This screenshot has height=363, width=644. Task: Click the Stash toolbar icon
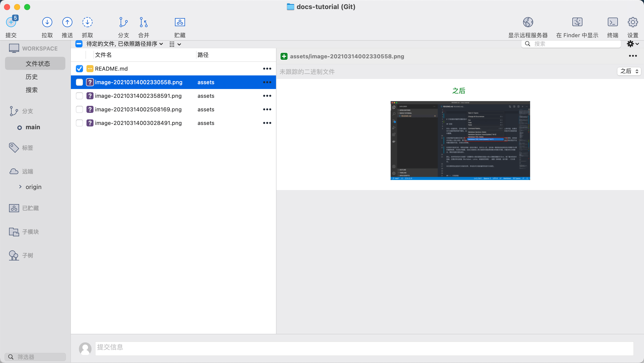click(180, 22)
